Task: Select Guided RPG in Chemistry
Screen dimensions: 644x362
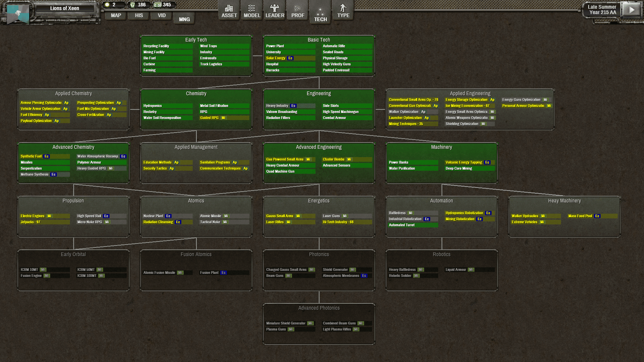Action: [x=209, y=118]
